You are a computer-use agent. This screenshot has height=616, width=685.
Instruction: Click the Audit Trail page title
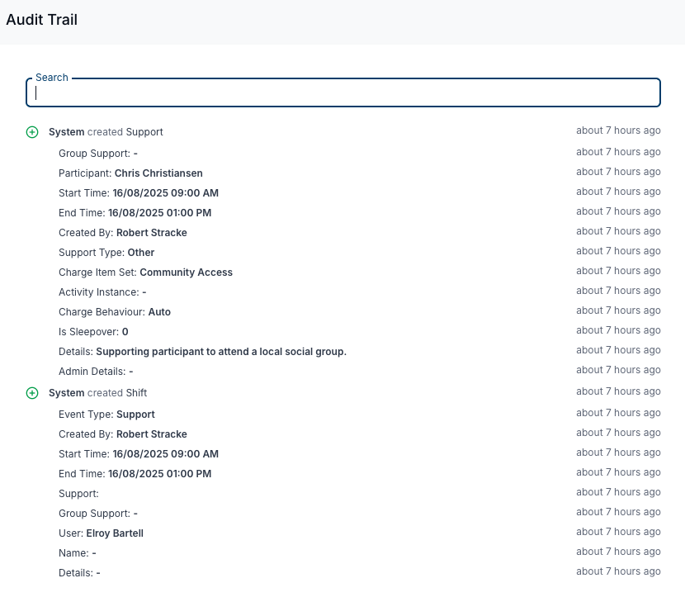point(42,20)
